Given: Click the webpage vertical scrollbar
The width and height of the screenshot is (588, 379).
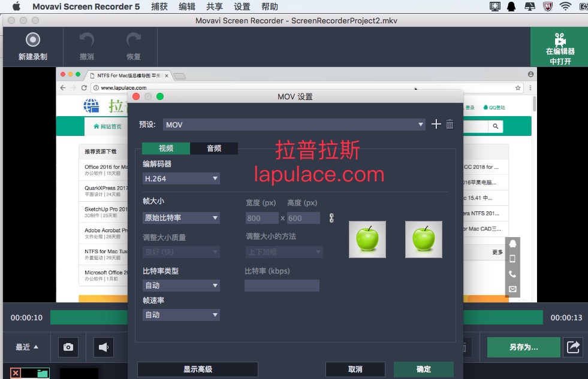Looking at the screenshot, I should point(534,104).
